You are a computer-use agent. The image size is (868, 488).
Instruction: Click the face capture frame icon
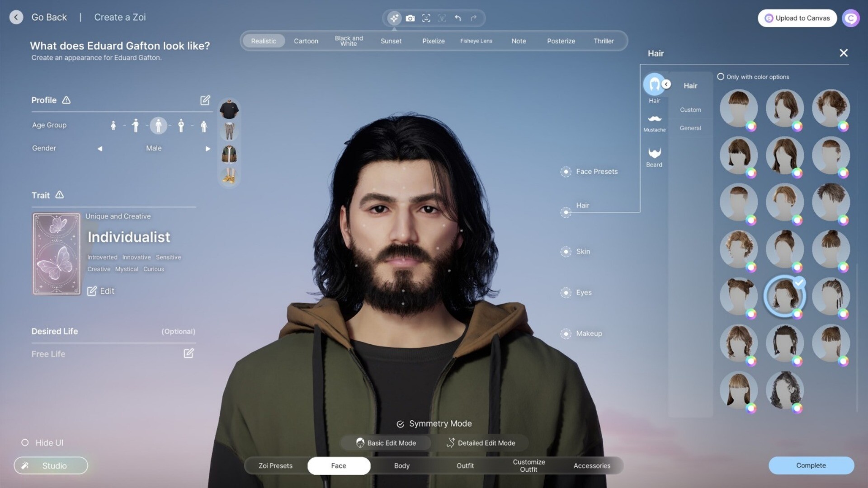coord(426,18)
